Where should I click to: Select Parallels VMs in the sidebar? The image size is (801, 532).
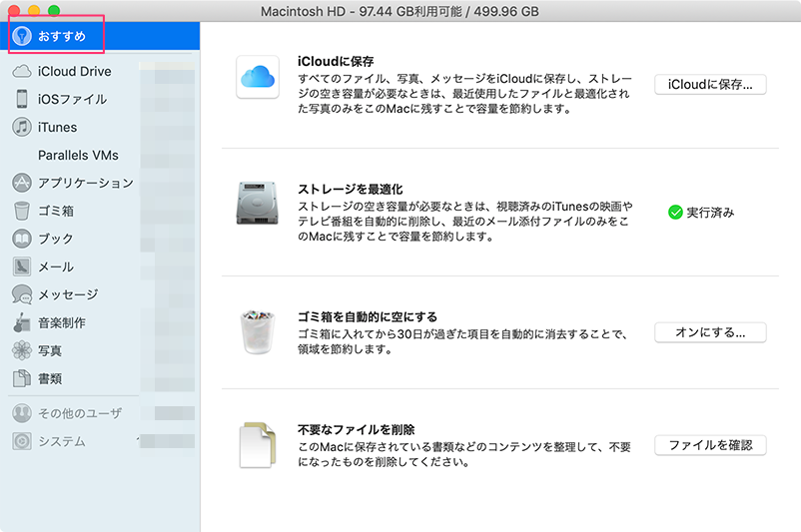click(78, 156)
